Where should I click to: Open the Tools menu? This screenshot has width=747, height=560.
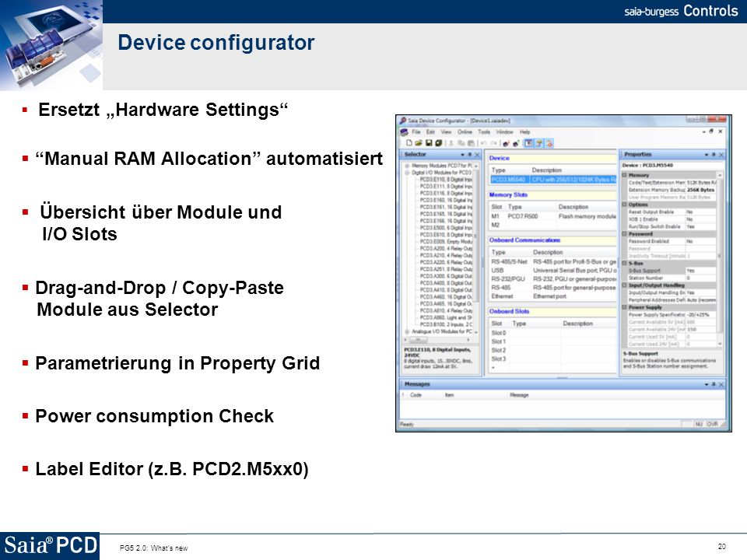point(484,132)
